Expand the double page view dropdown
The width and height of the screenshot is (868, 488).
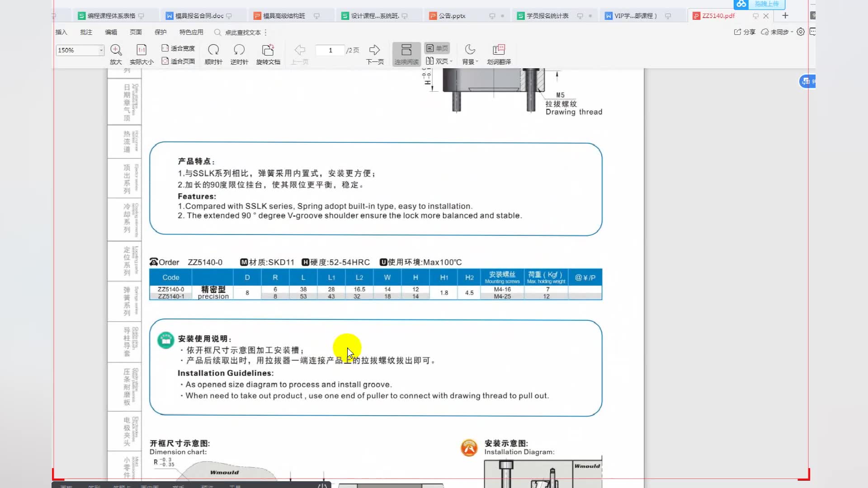tap(451, 61)
